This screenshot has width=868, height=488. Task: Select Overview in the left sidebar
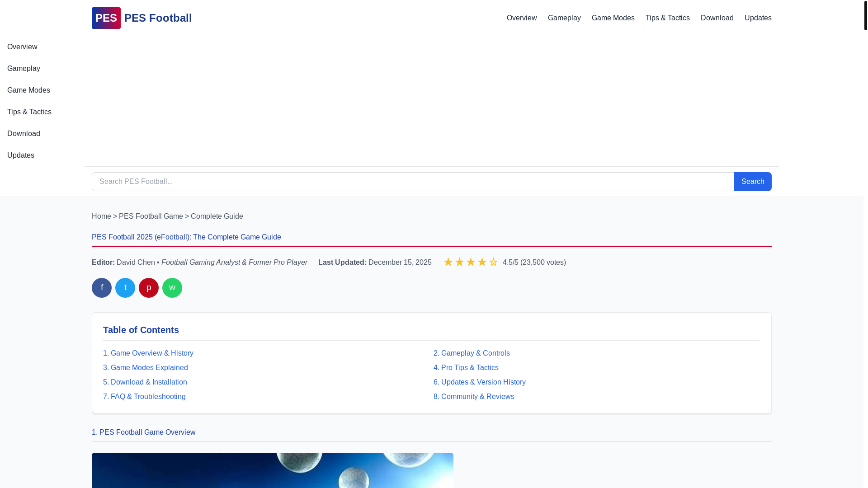22,47
